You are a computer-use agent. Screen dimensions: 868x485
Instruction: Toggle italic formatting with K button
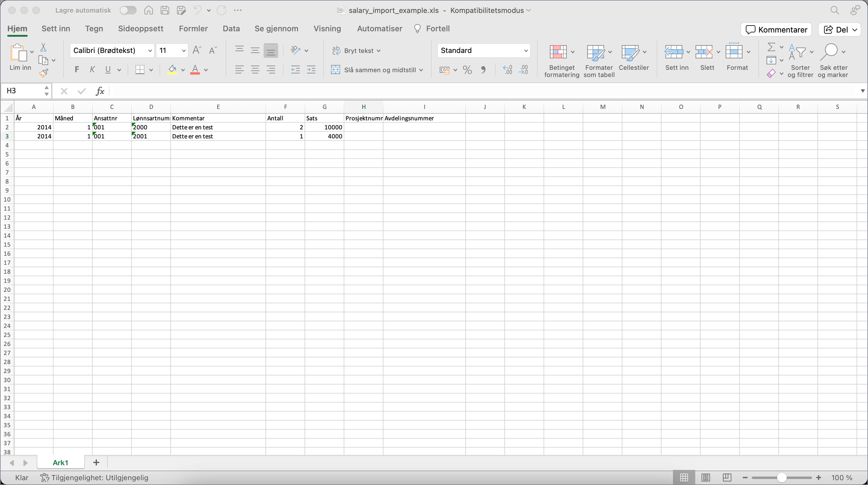click(92, 70)
